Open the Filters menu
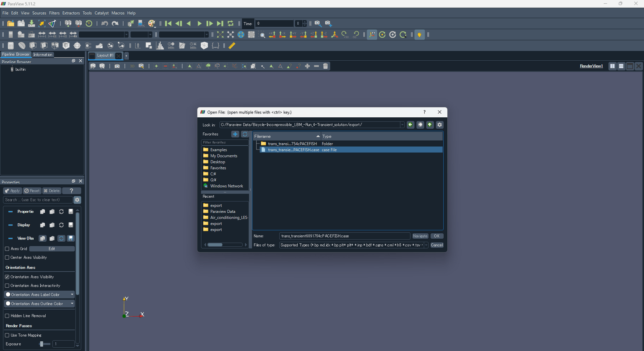 tap(54, 13)
